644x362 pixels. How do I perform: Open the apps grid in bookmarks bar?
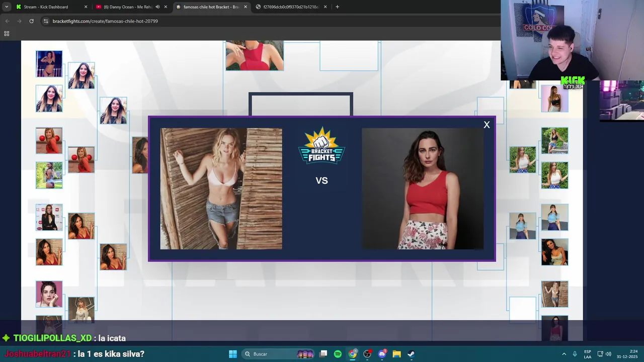pos(7,34)
